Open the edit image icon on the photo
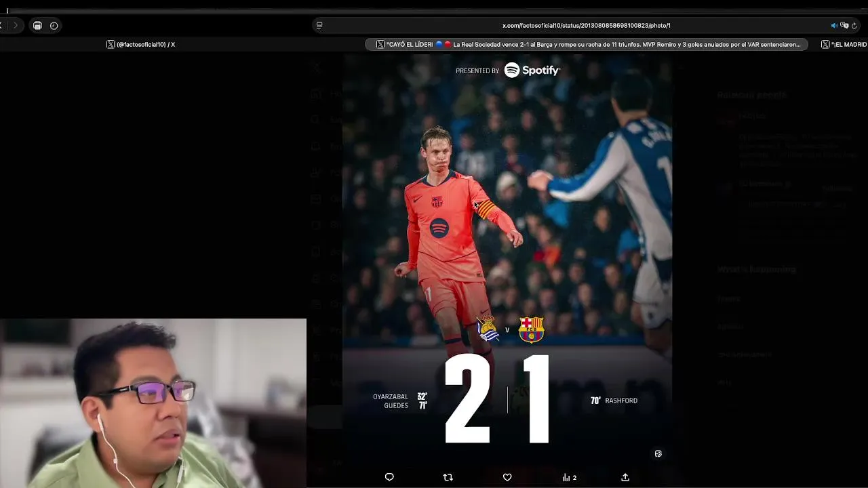Screen dimensions: 868x488 [658, 453]
